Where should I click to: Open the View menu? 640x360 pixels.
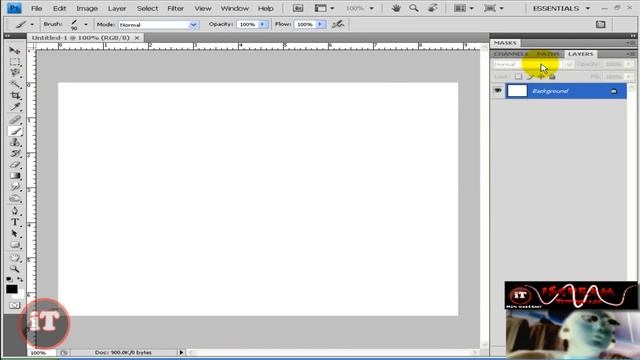point(202,8)
